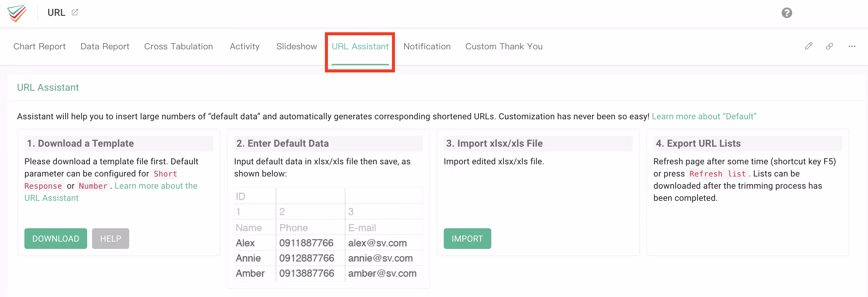868x297 pixels.
Task: Open the help question mark icon
Action: pyautogui.click(x=786, y=13)
